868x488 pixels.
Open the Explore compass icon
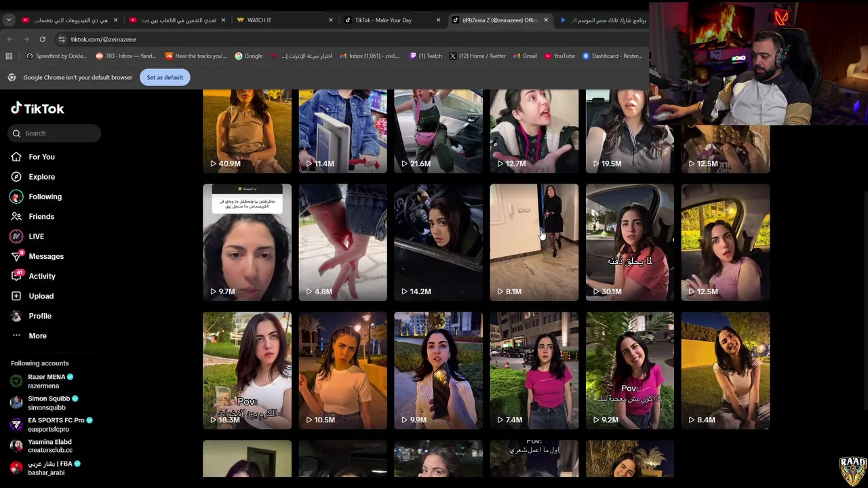tap(16, 177)
